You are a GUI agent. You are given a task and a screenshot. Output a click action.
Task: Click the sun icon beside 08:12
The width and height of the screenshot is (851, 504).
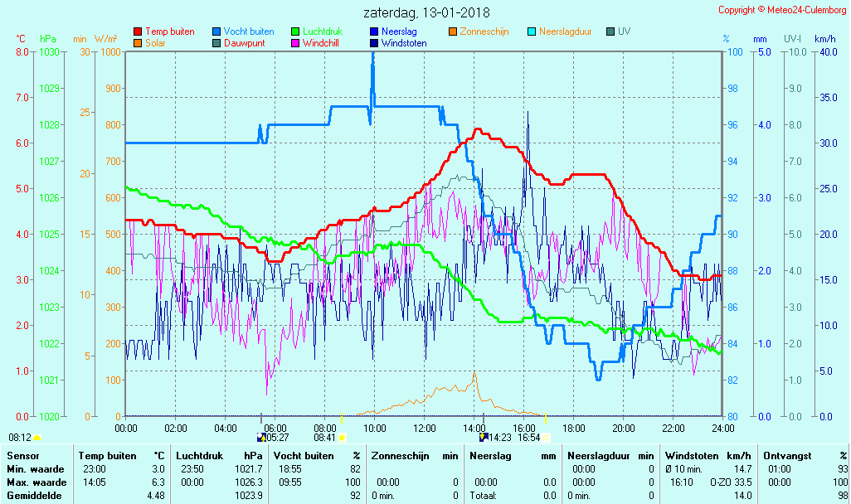37,437
